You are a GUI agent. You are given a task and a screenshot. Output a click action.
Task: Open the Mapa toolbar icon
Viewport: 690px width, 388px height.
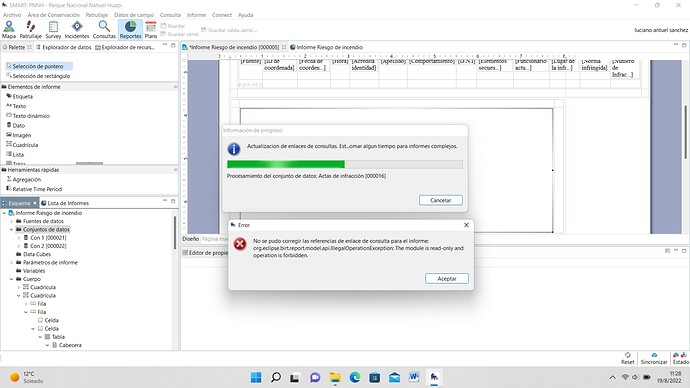(x=9, y=29)
